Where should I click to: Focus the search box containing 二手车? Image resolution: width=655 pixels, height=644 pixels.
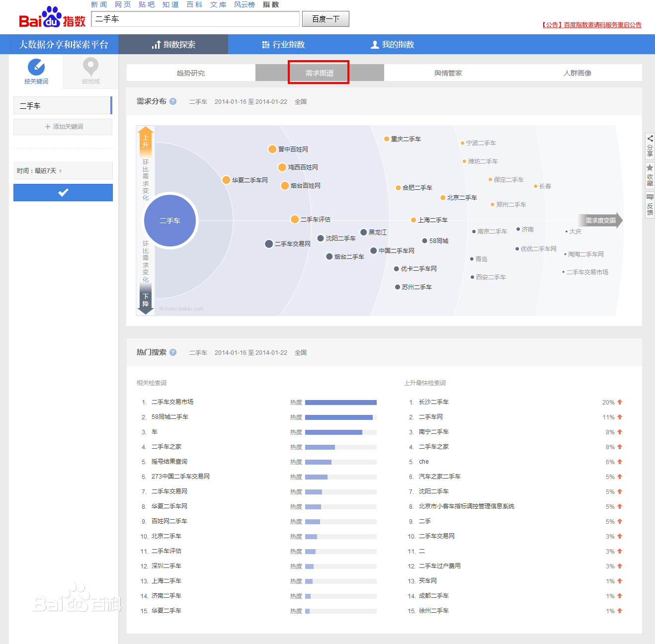click(x=196, y=19)
